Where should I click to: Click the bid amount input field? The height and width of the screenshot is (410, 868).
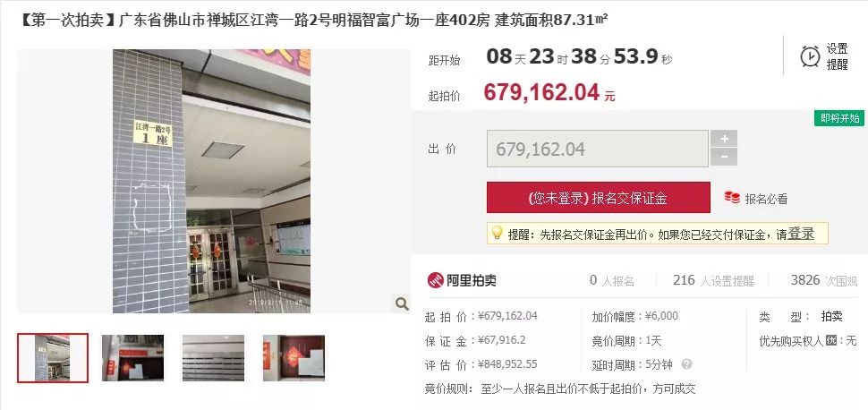point(597,149)
